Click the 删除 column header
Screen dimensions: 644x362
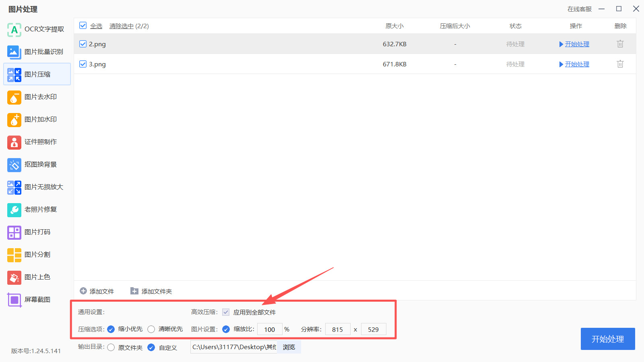621,26
